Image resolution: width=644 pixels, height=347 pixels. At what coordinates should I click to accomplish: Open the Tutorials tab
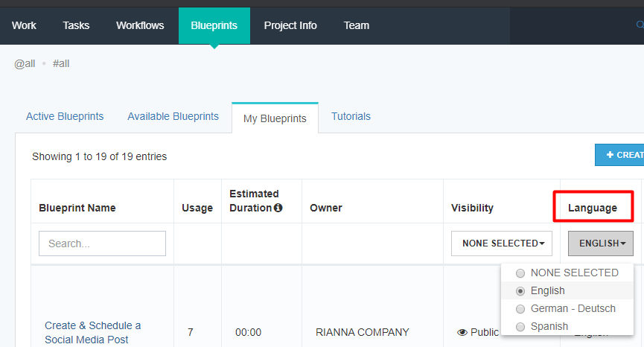[x=351, y=117]
